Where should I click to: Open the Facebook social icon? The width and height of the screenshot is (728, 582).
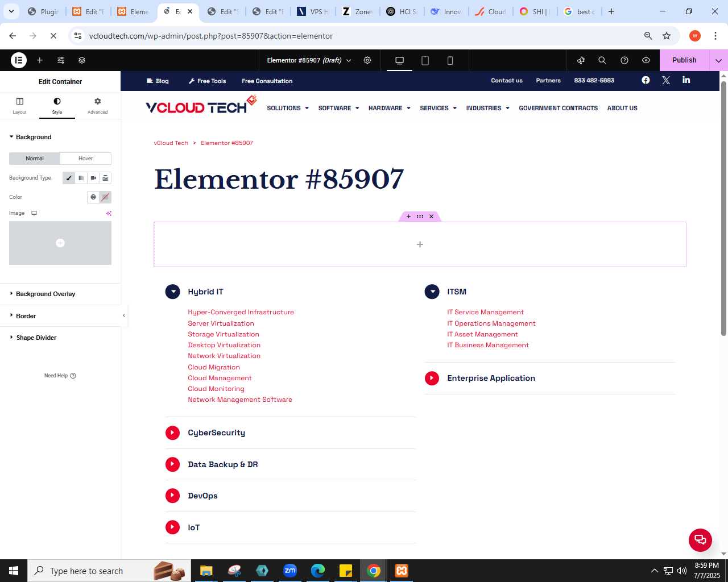646,80
